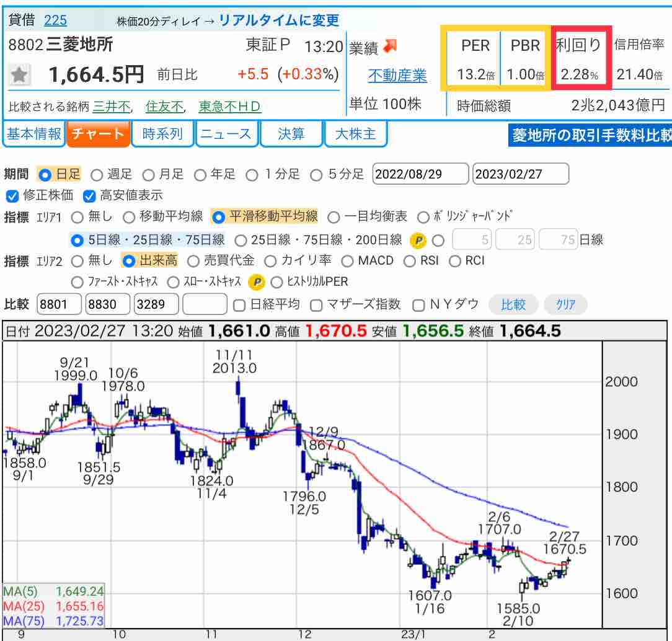
Task: Click custom moving average field 5
Action: coord(471,239)
